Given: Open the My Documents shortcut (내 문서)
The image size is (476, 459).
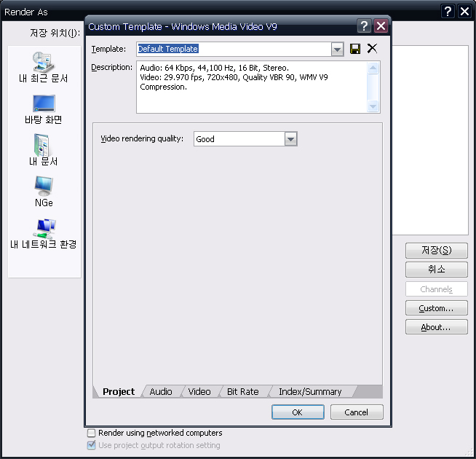Looking at the screenshot, I should [44, 150].
